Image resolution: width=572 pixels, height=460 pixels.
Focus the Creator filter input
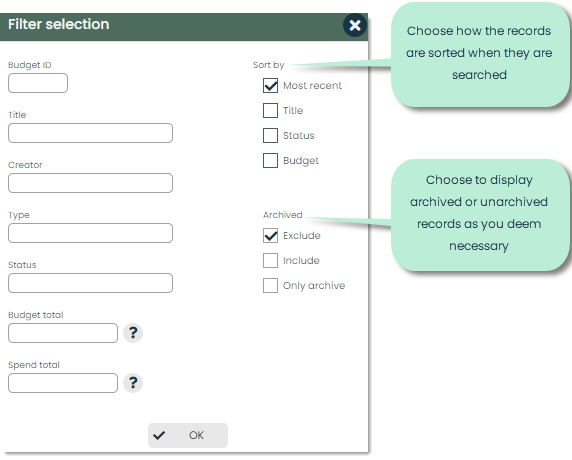pyautogui.click(x=90, y=183)
